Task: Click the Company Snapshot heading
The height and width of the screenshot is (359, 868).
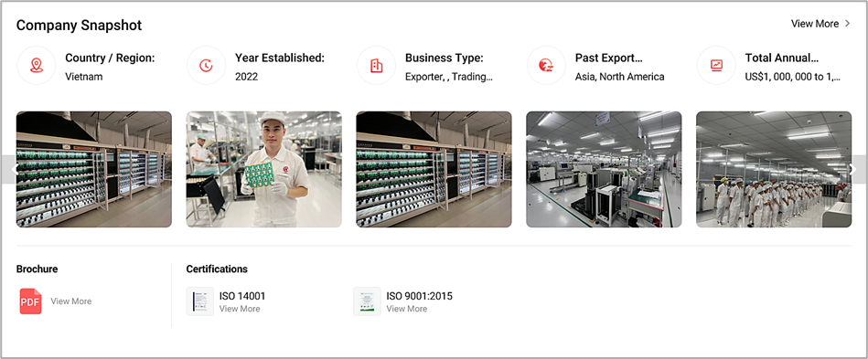Action: (x=80, y=26)
